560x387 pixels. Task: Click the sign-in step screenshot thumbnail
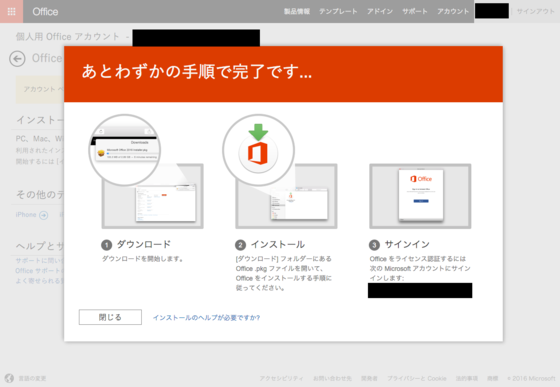[420, 196]
